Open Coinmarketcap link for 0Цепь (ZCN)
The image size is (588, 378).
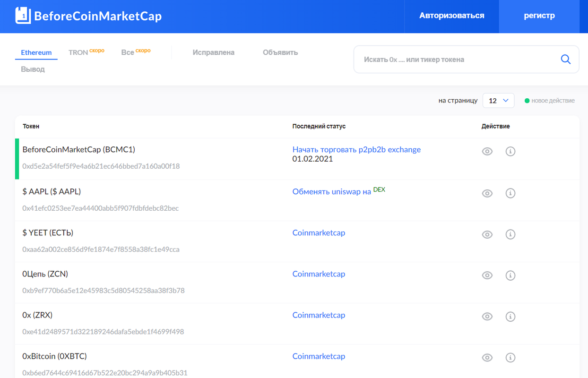pos(319,274)
